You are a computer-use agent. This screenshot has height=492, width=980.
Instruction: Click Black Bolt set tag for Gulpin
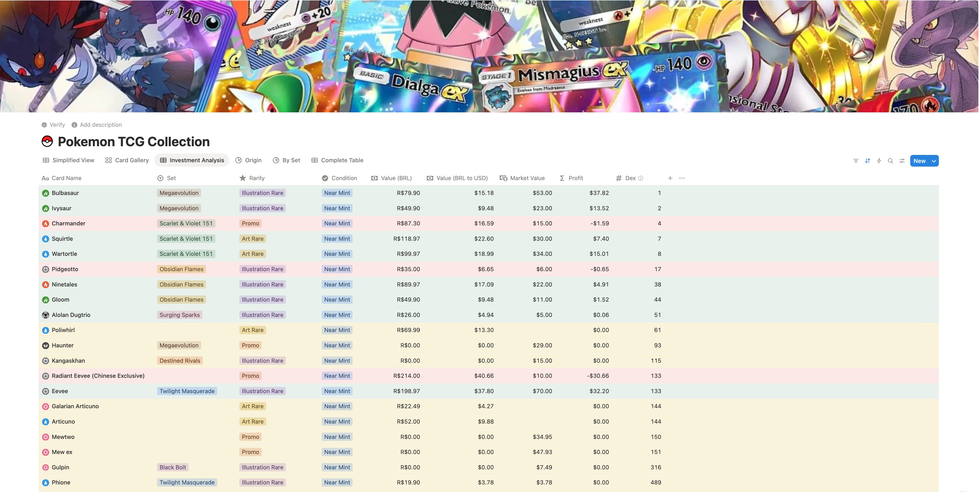[x=173, y=467]
